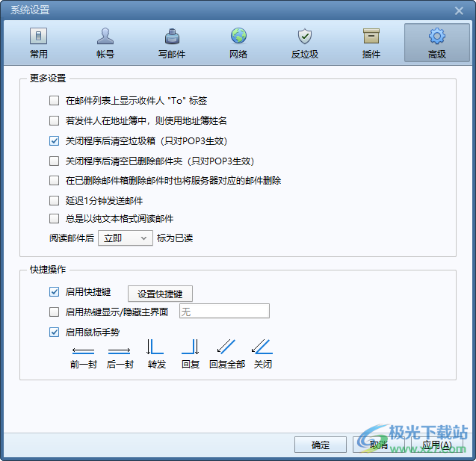The width and height of the screenshot is (476, 461).
Task: Toggle the 启用快捷键 checkbox
Action: click(54, 292)
